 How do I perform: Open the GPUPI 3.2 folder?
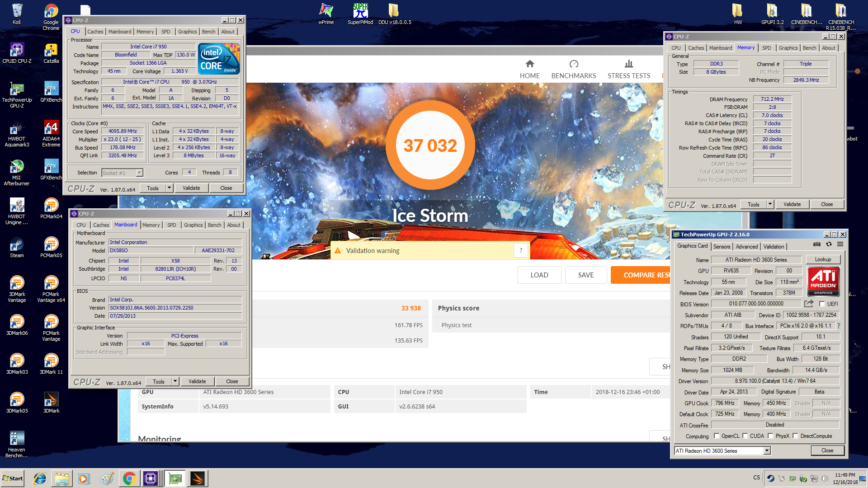click(x=772, y=13)
